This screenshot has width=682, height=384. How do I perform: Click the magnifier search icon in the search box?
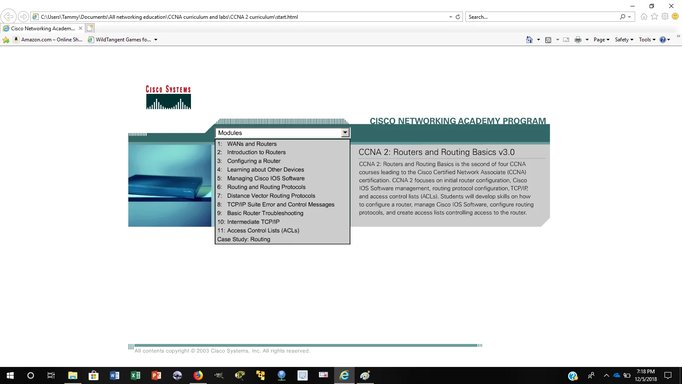pos(622,17)
